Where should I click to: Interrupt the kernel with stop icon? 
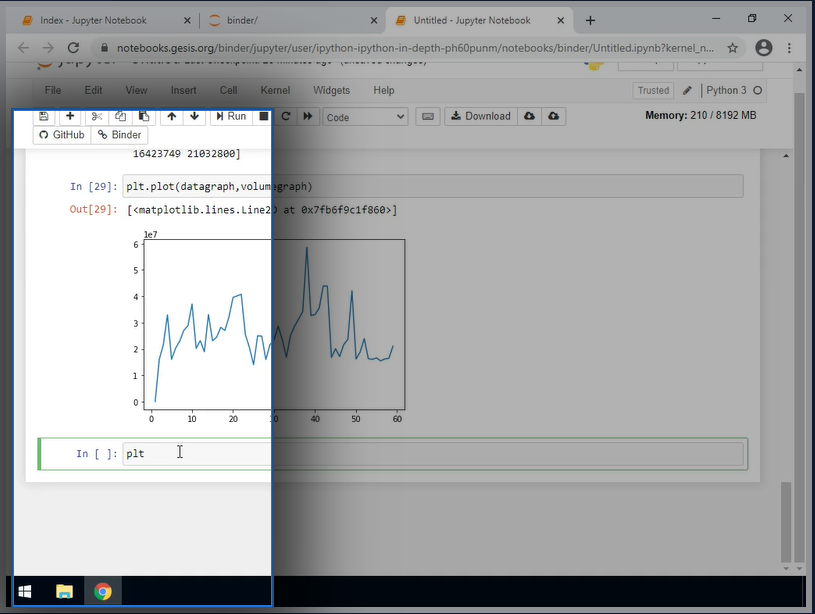pyautogui.click(x=264, y=116)
